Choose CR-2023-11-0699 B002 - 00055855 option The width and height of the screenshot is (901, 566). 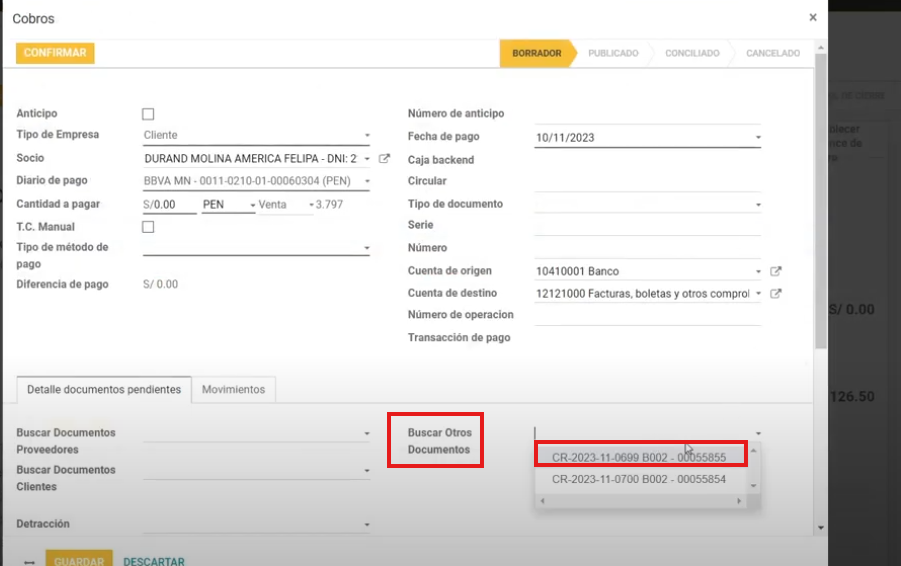click(x=641, y=457)
